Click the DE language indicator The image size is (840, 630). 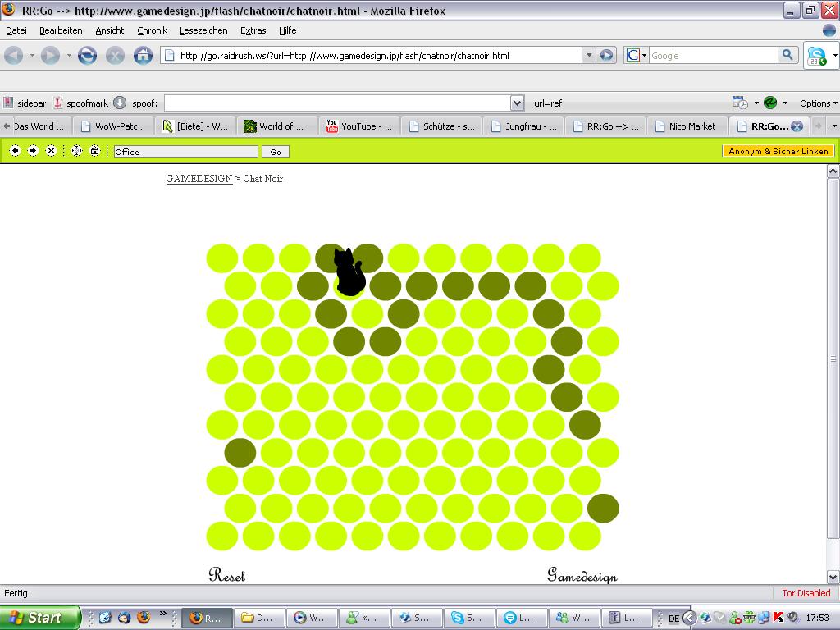(673, 619)
